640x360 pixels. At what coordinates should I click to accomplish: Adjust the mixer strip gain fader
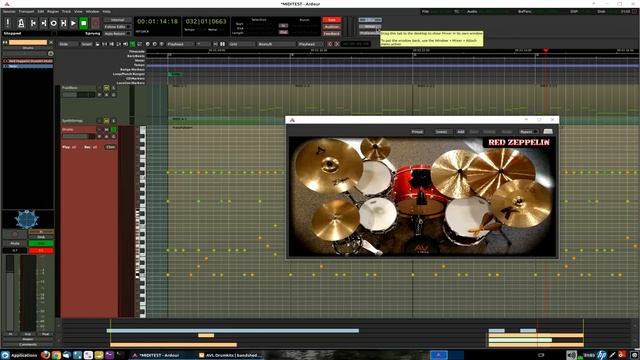click(x=10, y=294)
